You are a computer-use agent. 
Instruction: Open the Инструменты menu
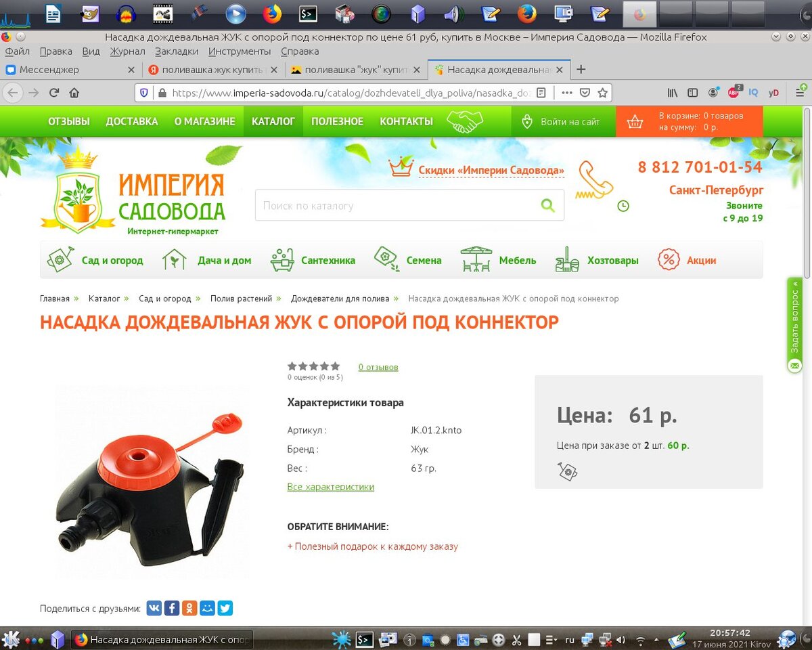[240, 51]
